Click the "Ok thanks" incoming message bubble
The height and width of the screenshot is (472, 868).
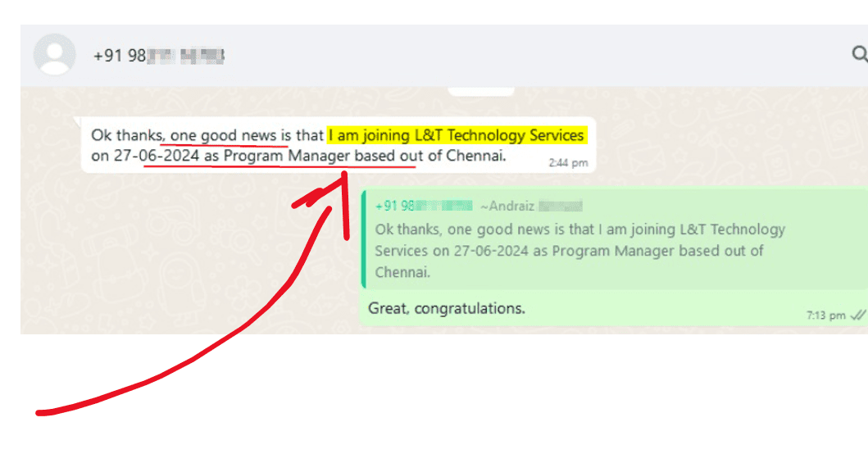339,145
